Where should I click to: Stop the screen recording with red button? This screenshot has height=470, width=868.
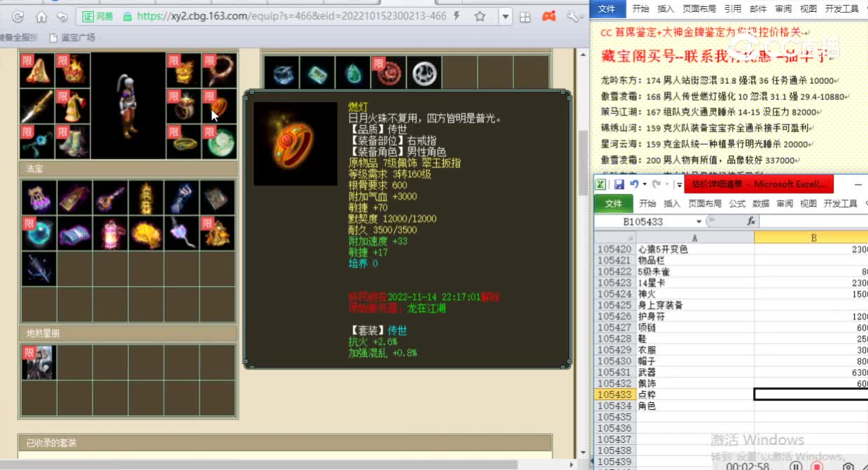[x=816, y=466]
